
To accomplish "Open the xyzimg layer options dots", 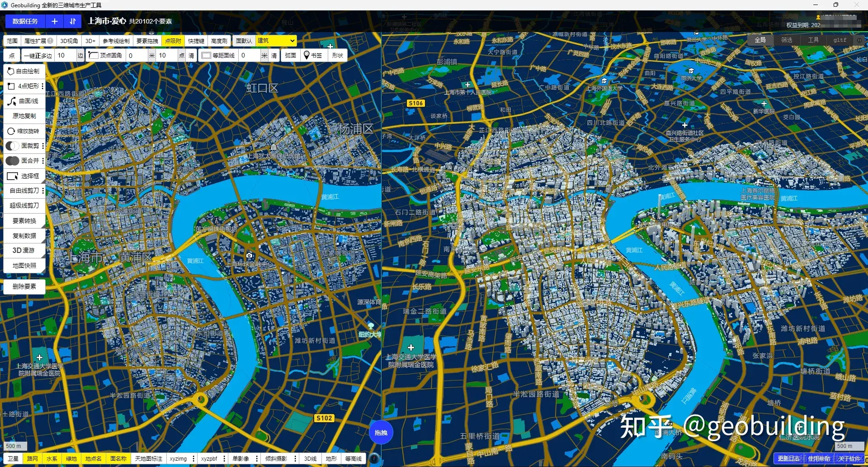I will click(193, 458).
